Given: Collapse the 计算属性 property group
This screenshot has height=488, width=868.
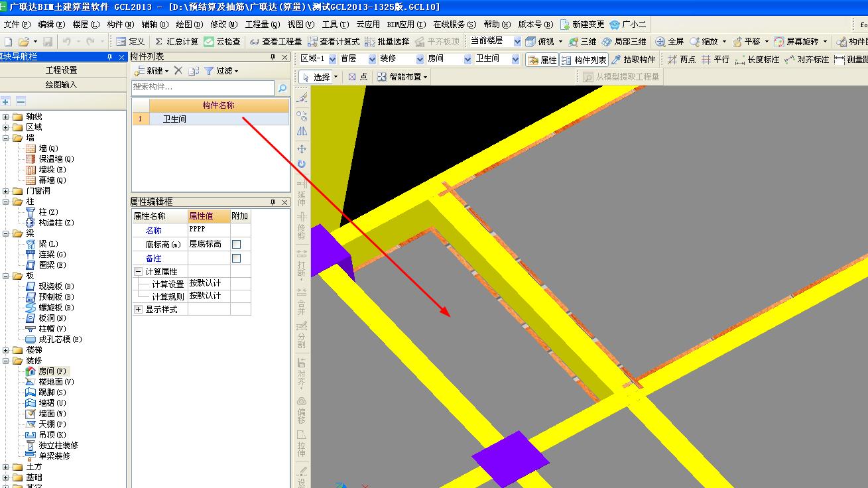Looking at the screenshot, I should click(139, 272).
